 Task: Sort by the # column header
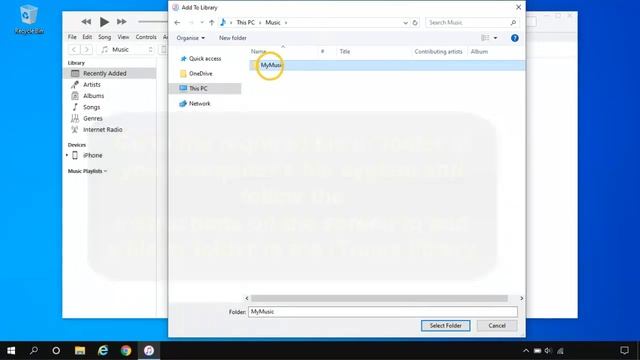(x=322, y=51)
